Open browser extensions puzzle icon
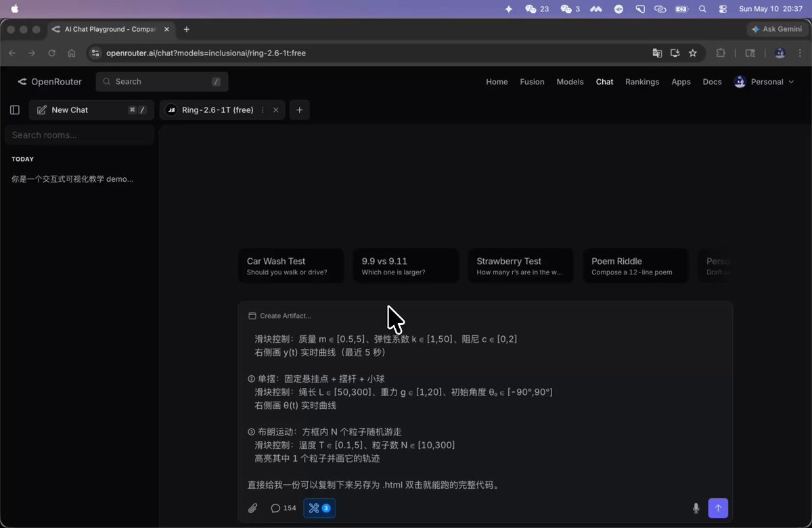The height and width of the screenshot is (528, 812). 721,53
